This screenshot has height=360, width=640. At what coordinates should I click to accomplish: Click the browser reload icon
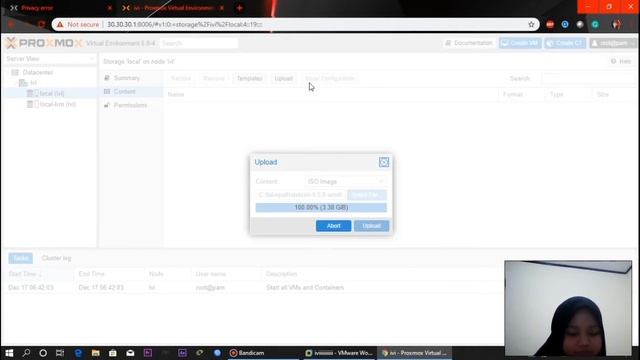coord(41,24)
